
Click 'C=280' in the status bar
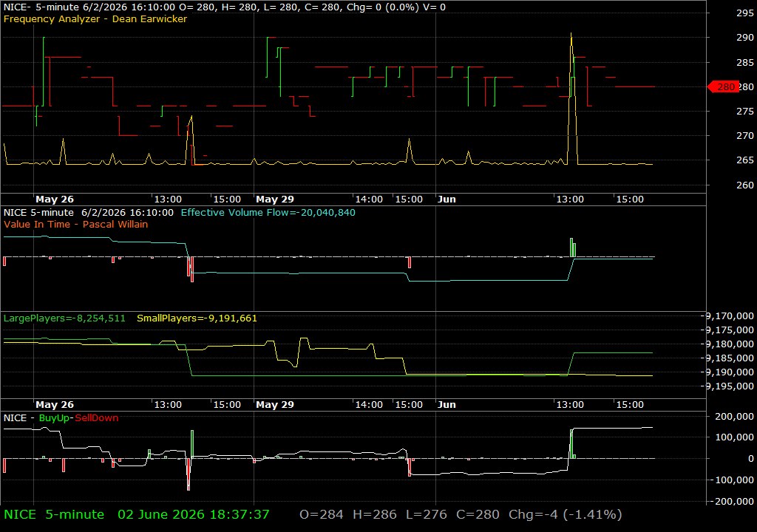pyautogui.click(x=478, y=514)
